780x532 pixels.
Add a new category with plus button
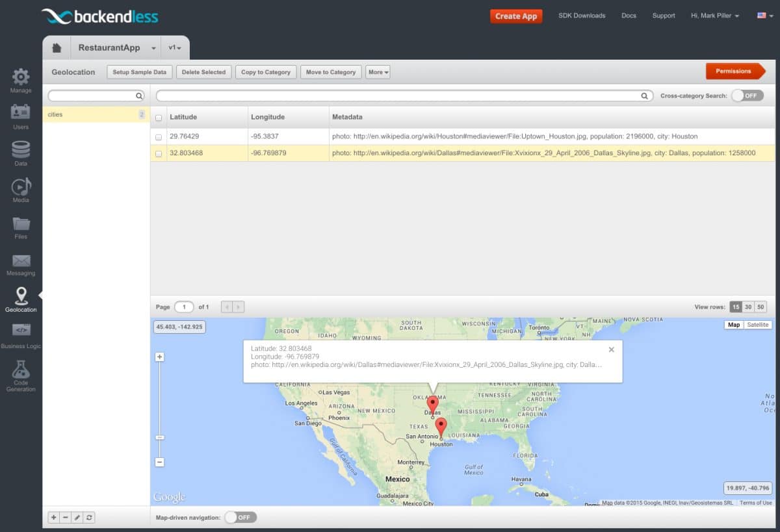[x=54, y=518]
